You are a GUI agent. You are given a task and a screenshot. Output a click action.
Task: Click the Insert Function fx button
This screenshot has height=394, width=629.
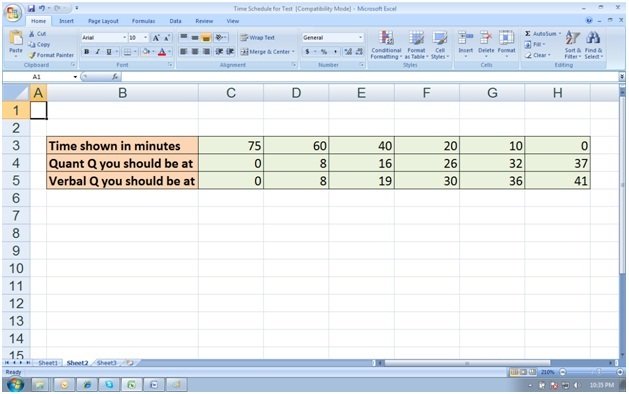pos(115,77)
